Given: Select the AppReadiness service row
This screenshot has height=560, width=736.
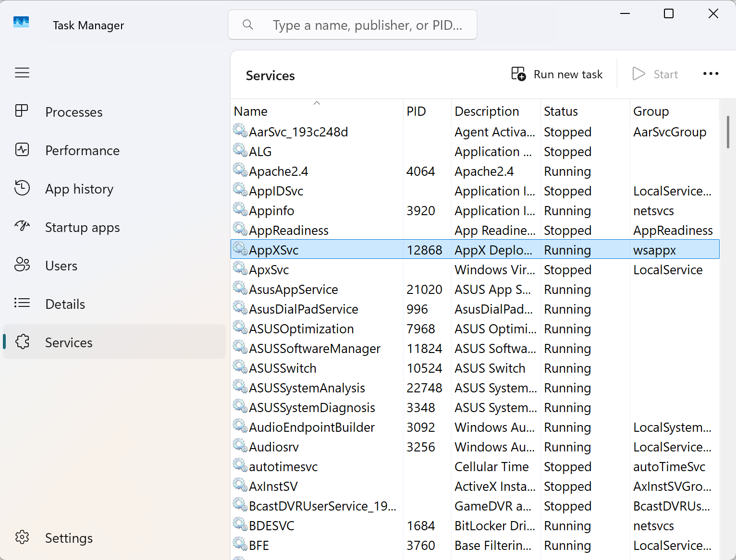Looking at the screenshot, I should tap(475, 230).
